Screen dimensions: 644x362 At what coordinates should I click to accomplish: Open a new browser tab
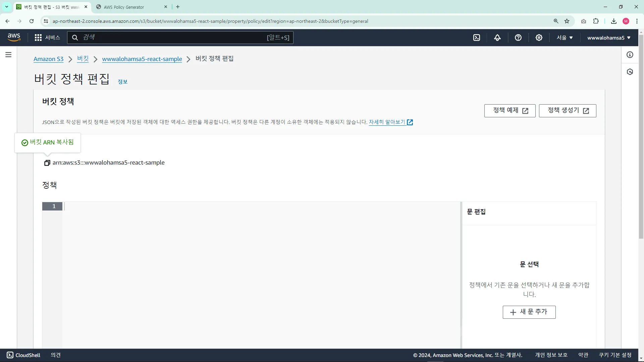(x=178, y=7)
